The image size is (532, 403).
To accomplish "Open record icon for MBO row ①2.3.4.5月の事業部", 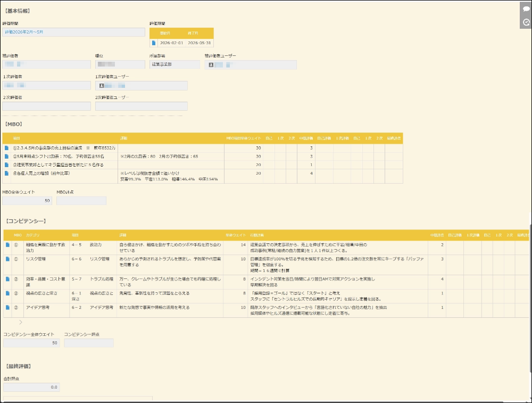I will point(6,148).
